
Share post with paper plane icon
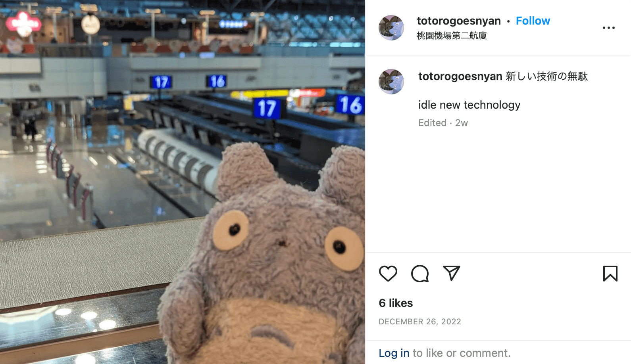pos(452,273)
